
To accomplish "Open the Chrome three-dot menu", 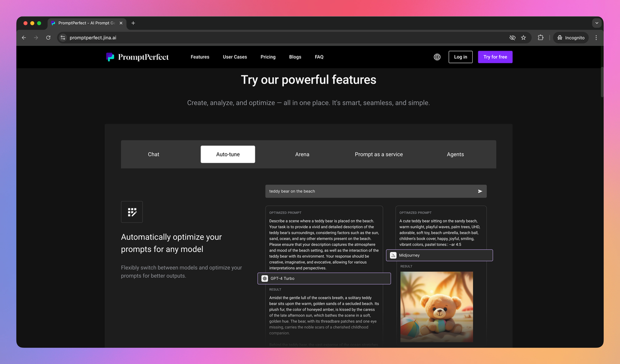I will point(596,38).
